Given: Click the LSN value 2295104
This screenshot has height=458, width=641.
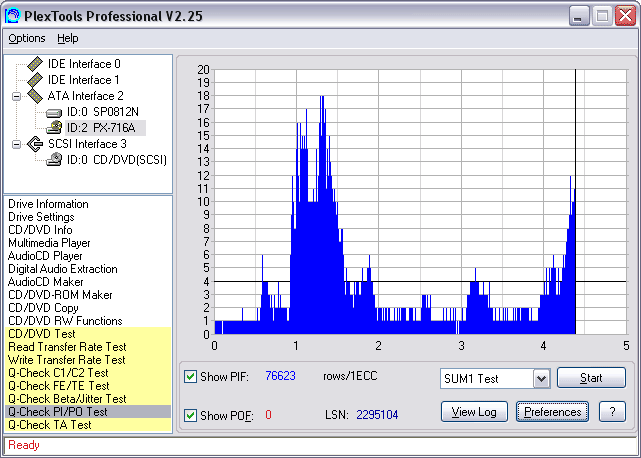Looking at the screenshot, I should [377, 415].
